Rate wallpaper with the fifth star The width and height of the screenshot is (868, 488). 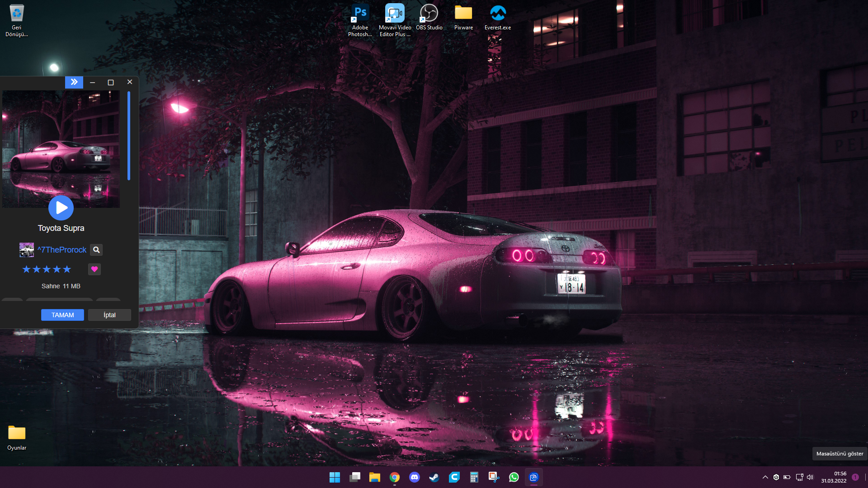[x=67, y=269]
